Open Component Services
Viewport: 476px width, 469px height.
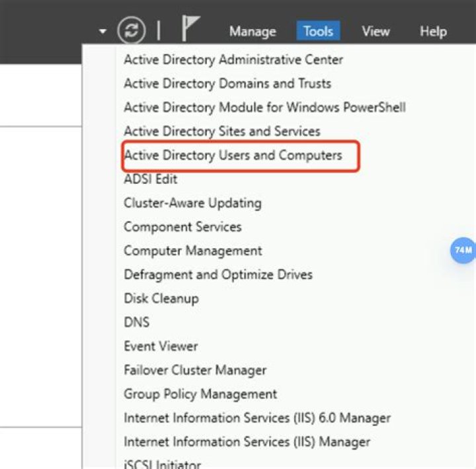[x=182, y=227]
